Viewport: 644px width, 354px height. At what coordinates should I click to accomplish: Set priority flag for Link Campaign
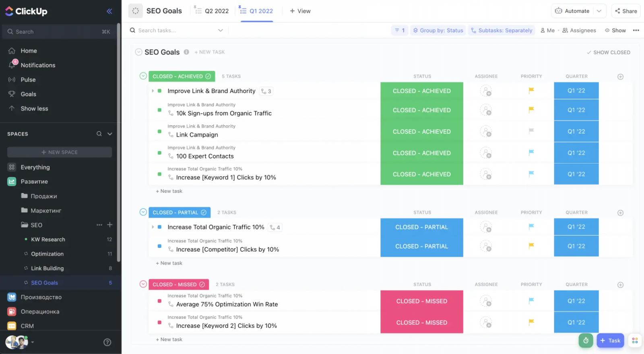pos(531,131)
